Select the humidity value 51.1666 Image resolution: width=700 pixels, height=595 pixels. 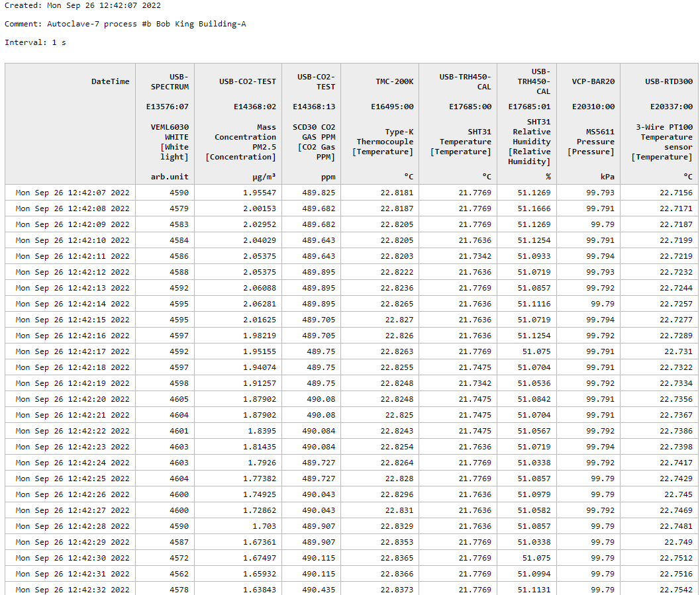coord(534,208)
